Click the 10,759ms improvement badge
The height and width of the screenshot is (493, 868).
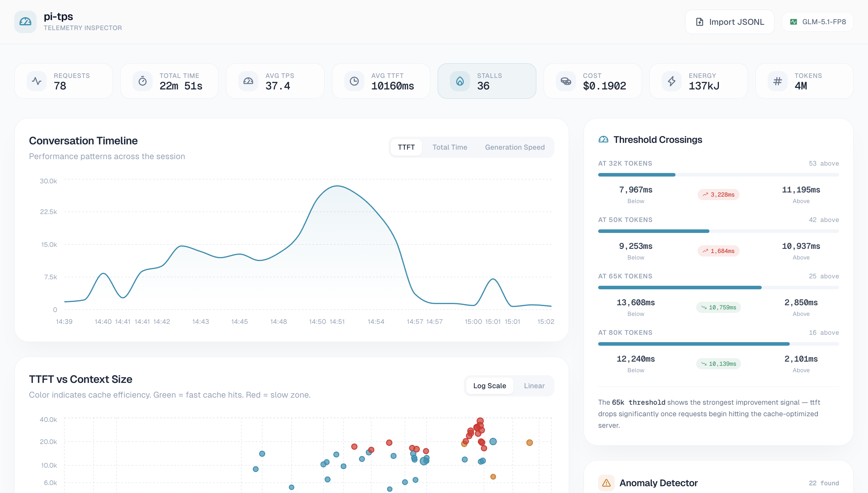coord(718,307)
